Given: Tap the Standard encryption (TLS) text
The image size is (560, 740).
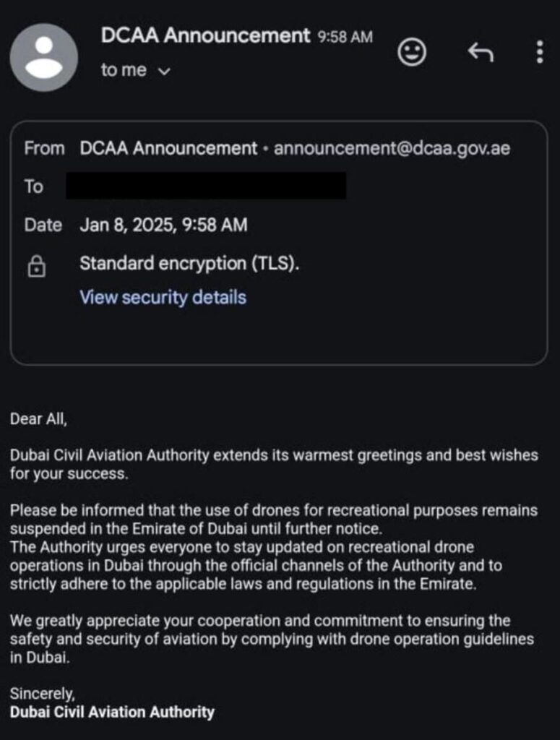Looking at the screenshot, I should (x=189, y=264).
